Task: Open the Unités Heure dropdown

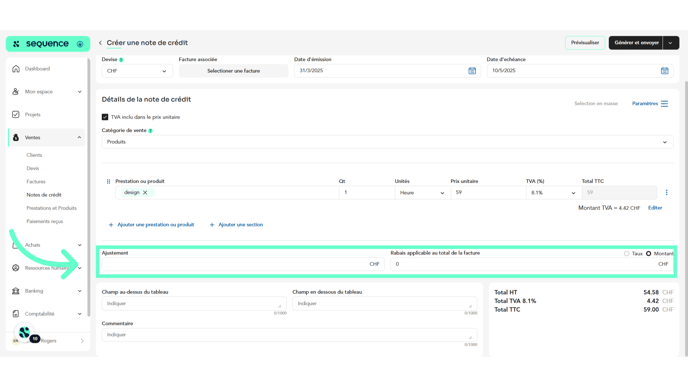Action: (423, 193)
